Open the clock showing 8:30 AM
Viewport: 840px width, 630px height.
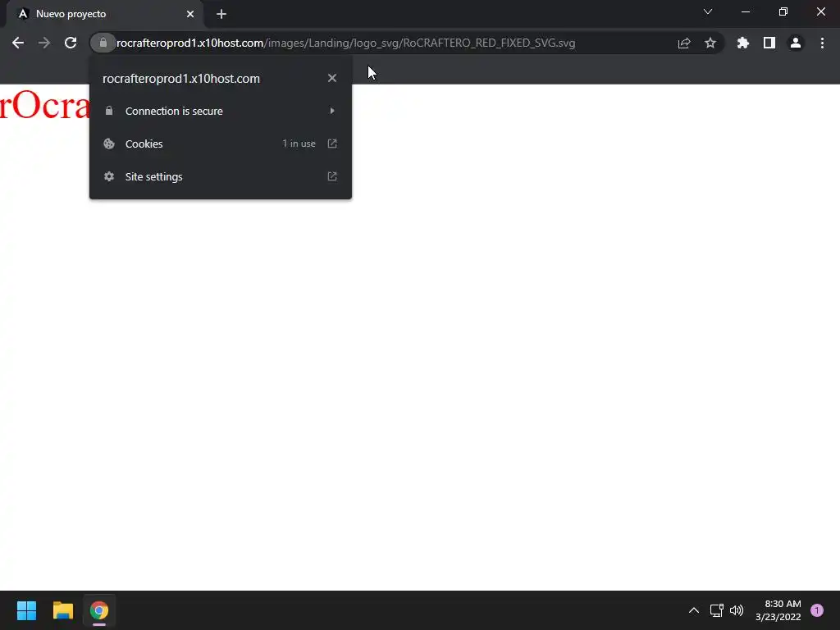tap(778, 610)
